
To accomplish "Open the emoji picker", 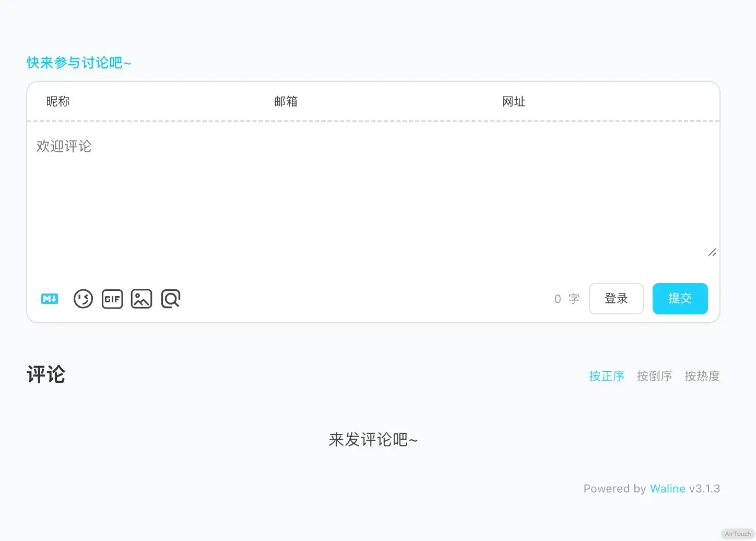I will click(x=83, y=299).
